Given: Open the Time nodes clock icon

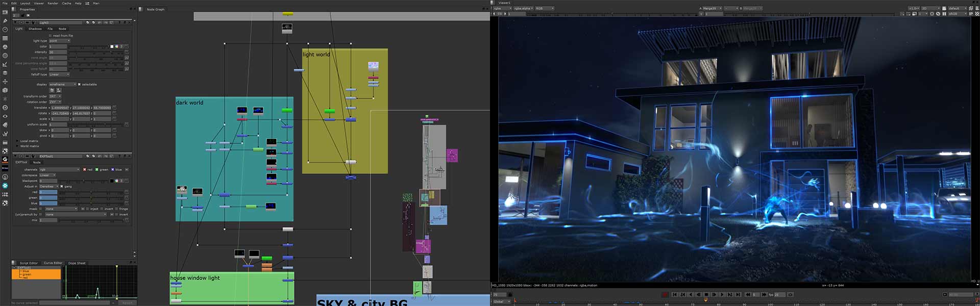Looking at the screenshot, I should pyautogui.click(x=5, y=30).
